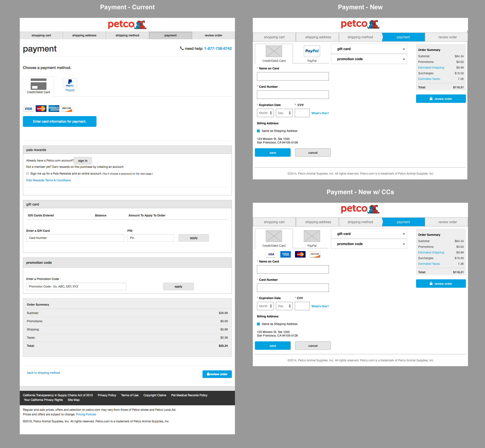Screen dimensions: 485x448
Task: Open Month expiration selector in Payment - New
Action: (265, 113)
